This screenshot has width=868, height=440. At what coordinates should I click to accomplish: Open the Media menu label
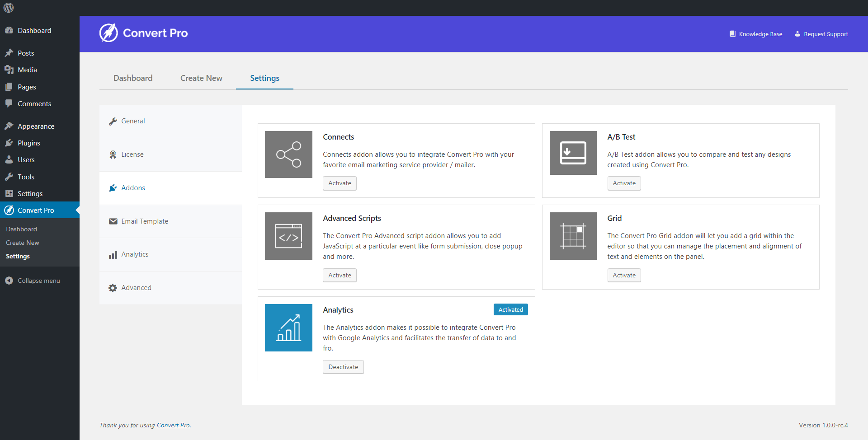(27, 70)
